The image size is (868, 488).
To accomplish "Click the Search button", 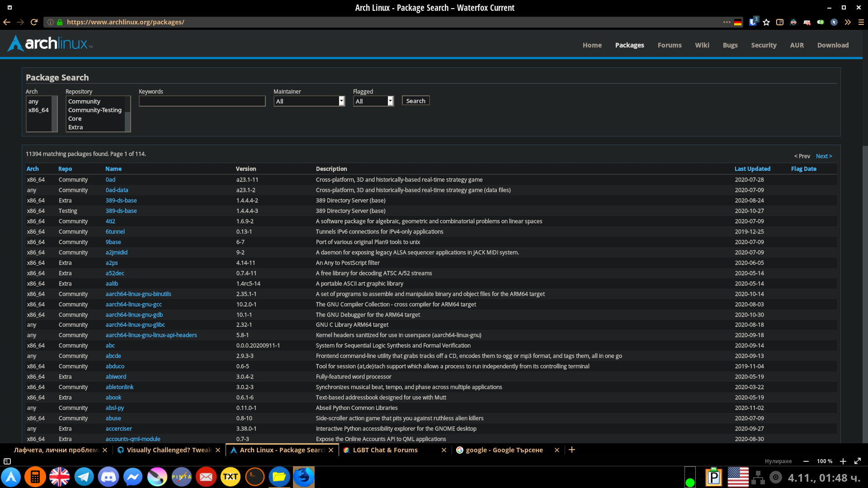I will click(415, 101).
